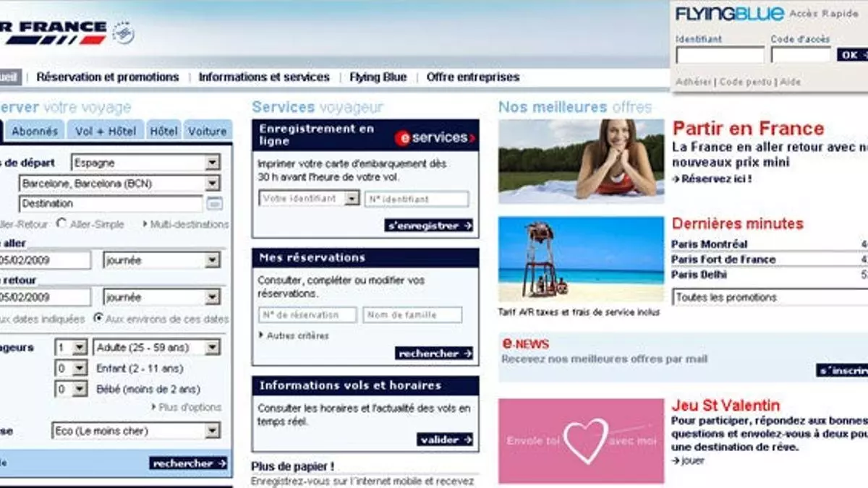Viewport: 868px width, 488px height.
Task: Expand the Barcelone departure city dropdown
Action: point(120,184)
